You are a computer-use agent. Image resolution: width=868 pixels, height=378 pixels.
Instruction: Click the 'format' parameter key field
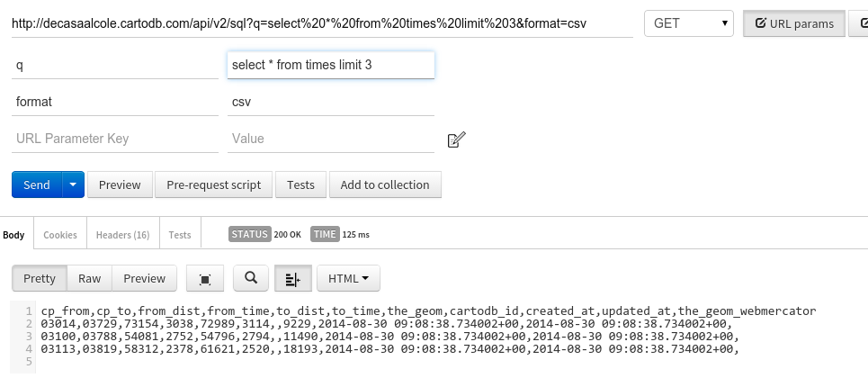click(115, 102)
